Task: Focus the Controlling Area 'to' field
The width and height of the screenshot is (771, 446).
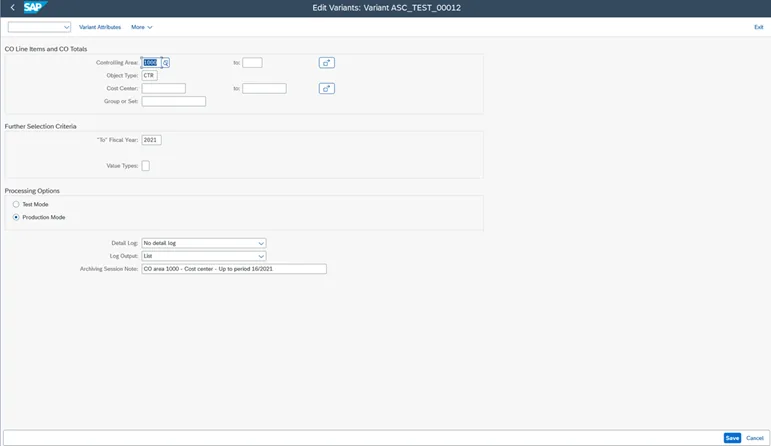Action: pos(252,62)
